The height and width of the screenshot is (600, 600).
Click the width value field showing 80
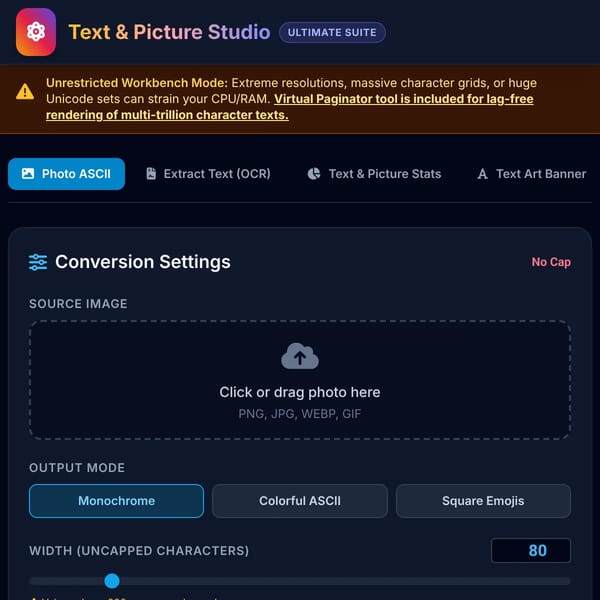530,550
